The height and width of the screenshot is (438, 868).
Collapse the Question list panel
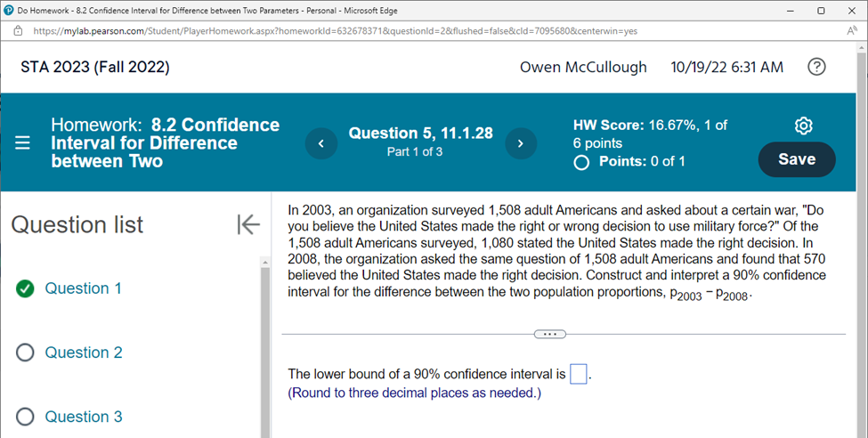click(248, 224)
